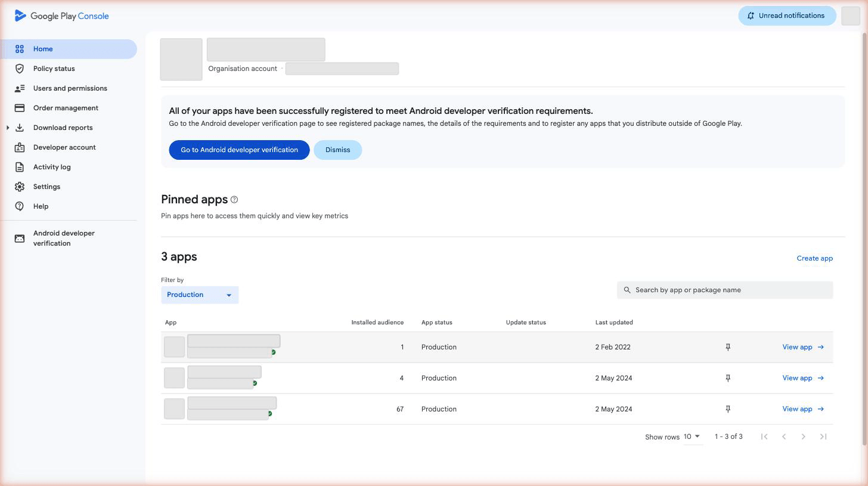The height and width of the screenshot is (486, 868).
Task: Pin the first app in the list
Action: click(728, 346)
